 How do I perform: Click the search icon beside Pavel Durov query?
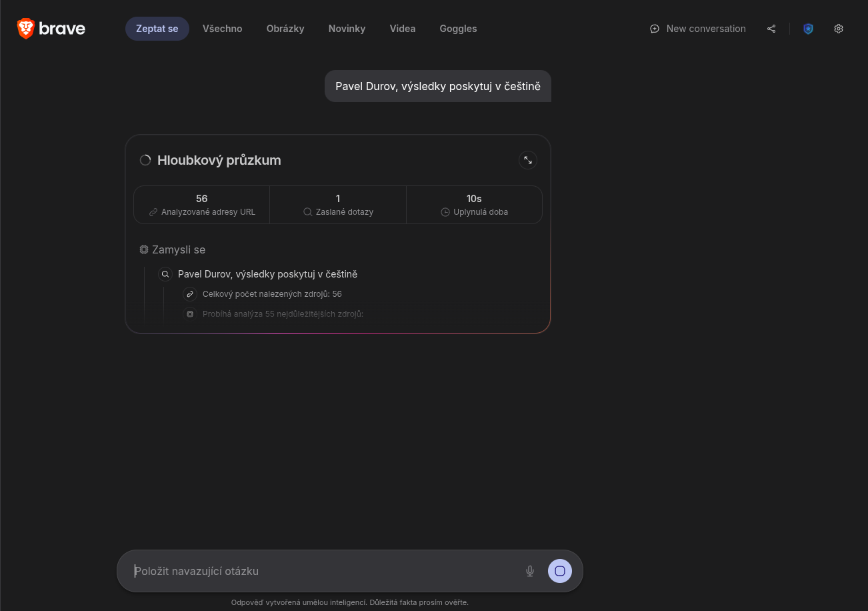(x=165, y=274)
